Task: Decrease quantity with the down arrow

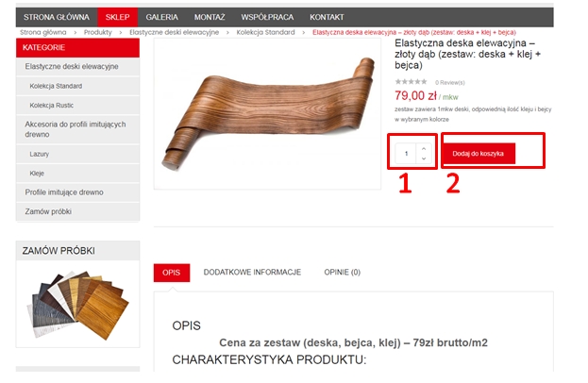Action: click(x=424, y=158)
